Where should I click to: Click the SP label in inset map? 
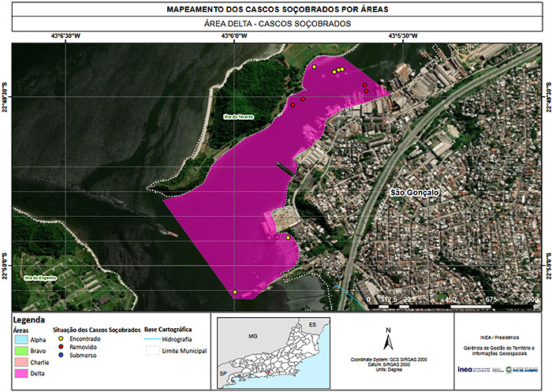223,373
